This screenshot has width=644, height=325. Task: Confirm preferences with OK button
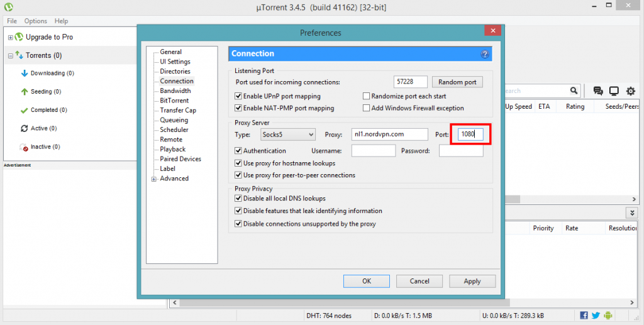tap(367, 281)
